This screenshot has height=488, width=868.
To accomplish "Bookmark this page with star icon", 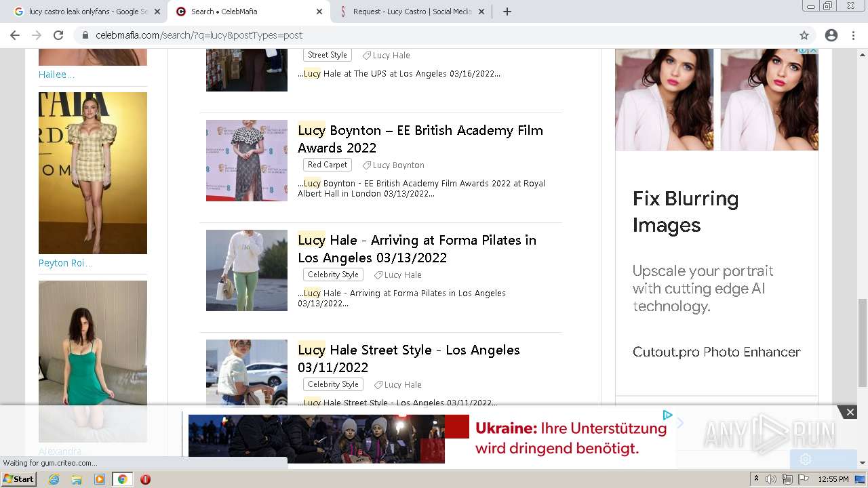I will tap(804, 35).
